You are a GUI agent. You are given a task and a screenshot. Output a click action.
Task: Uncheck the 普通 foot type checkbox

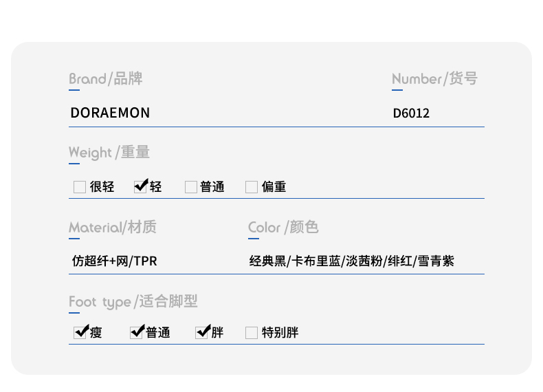tap(136, 333)
